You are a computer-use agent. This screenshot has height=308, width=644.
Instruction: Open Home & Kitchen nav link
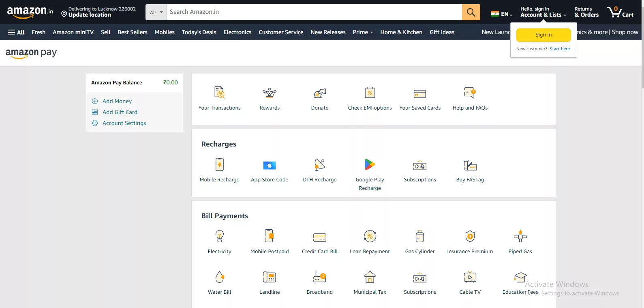(x=401, y=32)
